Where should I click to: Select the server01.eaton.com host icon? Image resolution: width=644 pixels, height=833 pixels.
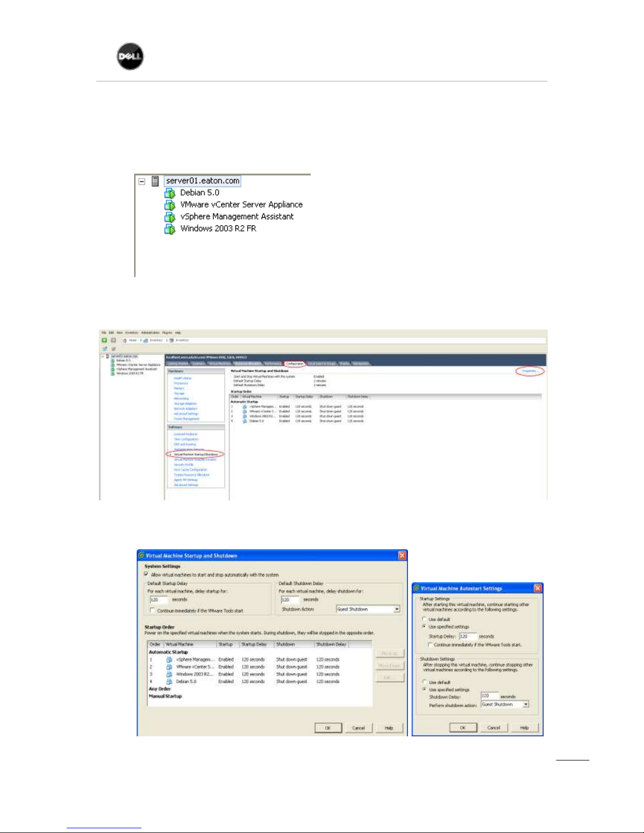click(155, 181)
